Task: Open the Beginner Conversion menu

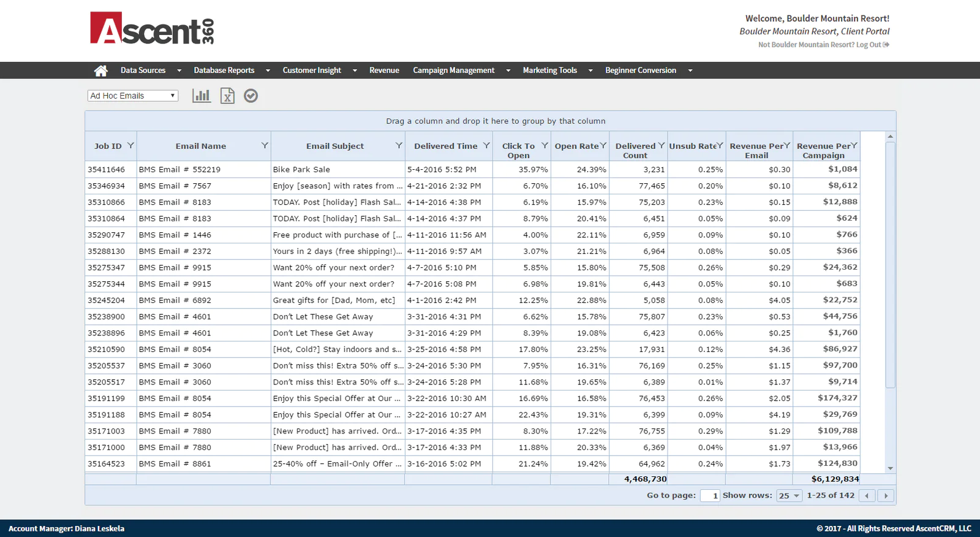Action: [x=641, y=70]
